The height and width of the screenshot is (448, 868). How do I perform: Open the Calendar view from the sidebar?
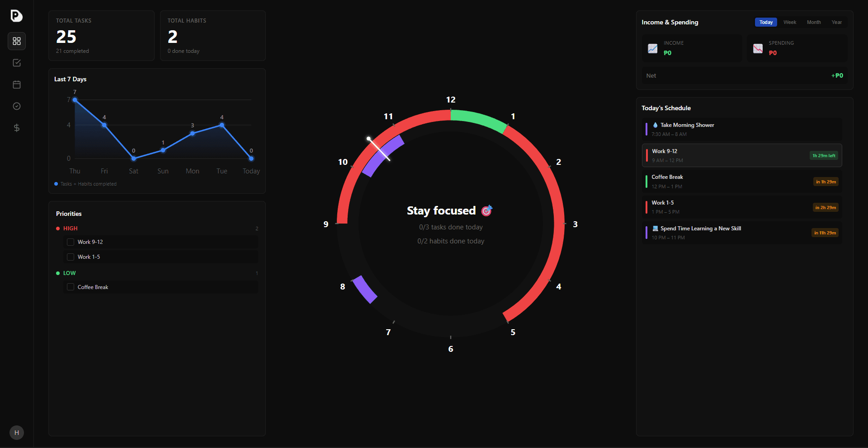point(17,84)
